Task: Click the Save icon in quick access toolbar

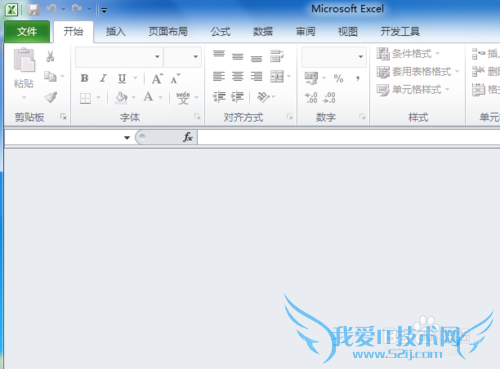Action: tap(34, 10)
